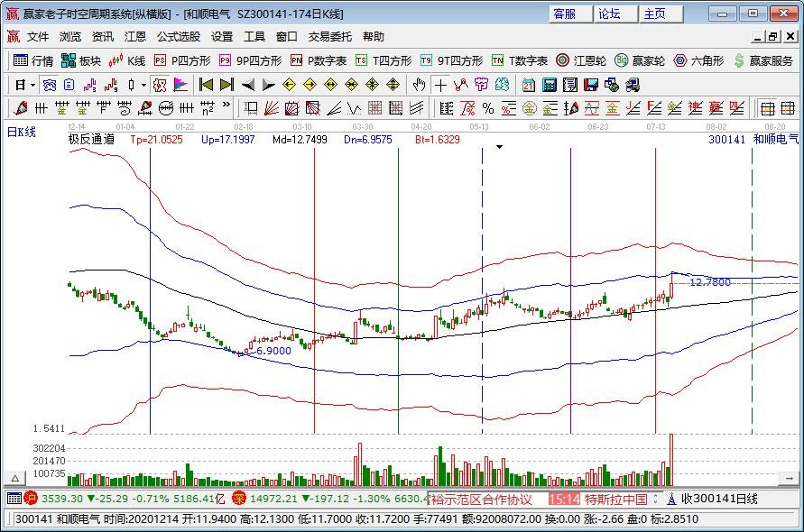Image resolution: width=804 pixels, height=532 pixels.
Task: Click the 论坛 forum button
Action: coord(610,14)
